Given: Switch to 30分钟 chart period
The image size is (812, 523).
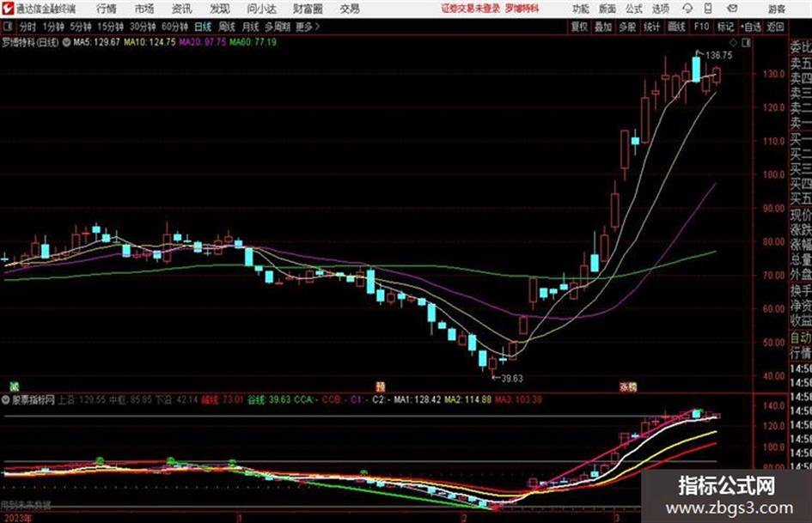Looking at the screenshot, I should click(x=143, y=27).
